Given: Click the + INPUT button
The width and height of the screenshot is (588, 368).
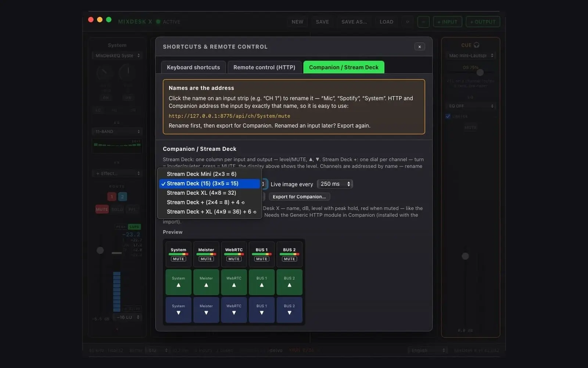Looking at the screenshot, I should tap(448, 22).
